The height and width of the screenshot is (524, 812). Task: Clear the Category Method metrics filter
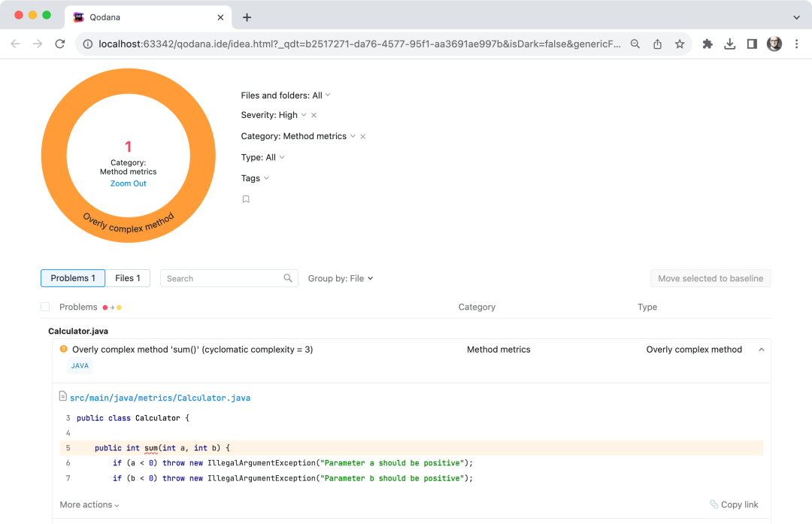tap(363, 137)
